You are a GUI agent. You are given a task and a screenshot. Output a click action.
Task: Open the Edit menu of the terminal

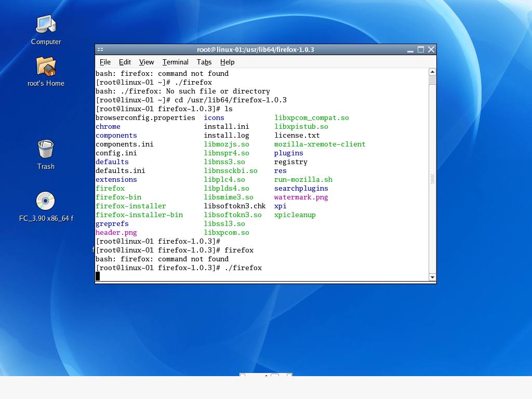pyautogui.click(x=125, y=62)
